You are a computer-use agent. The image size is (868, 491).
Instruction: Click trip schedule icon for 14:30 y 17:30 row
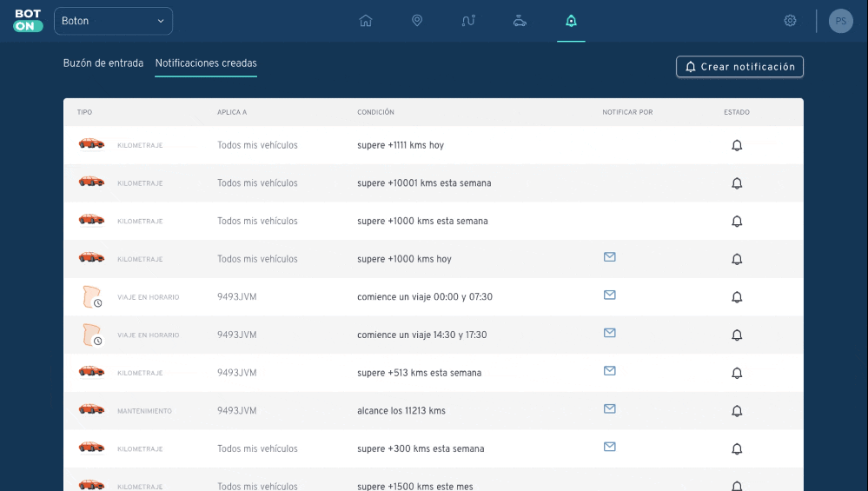(92, 335)
